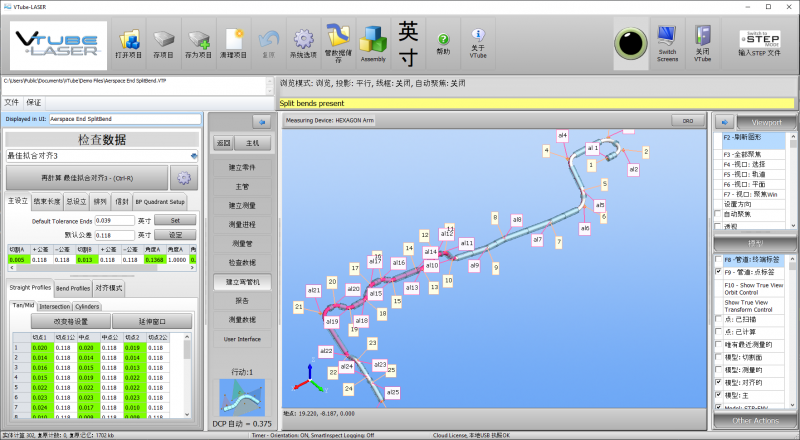Open the About VTube info icon

tap(478, 35)
